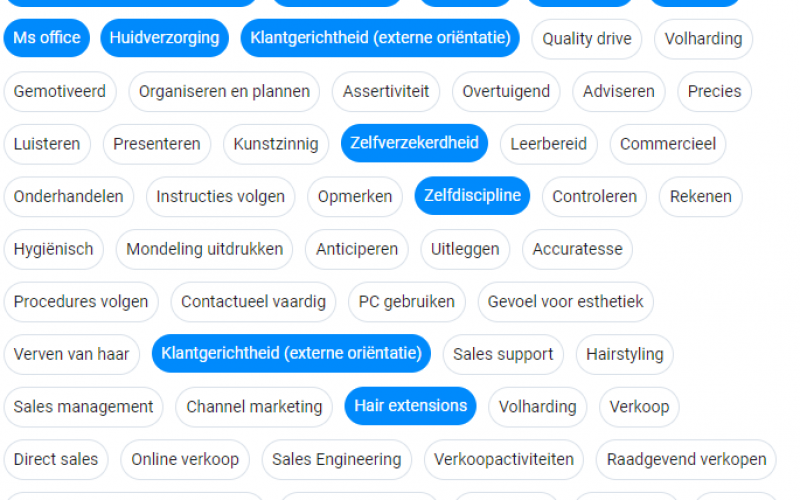Deselect the Huidverzorging skill chip
Viewport: 800px width, 500px height.
(x=164, y=38)
